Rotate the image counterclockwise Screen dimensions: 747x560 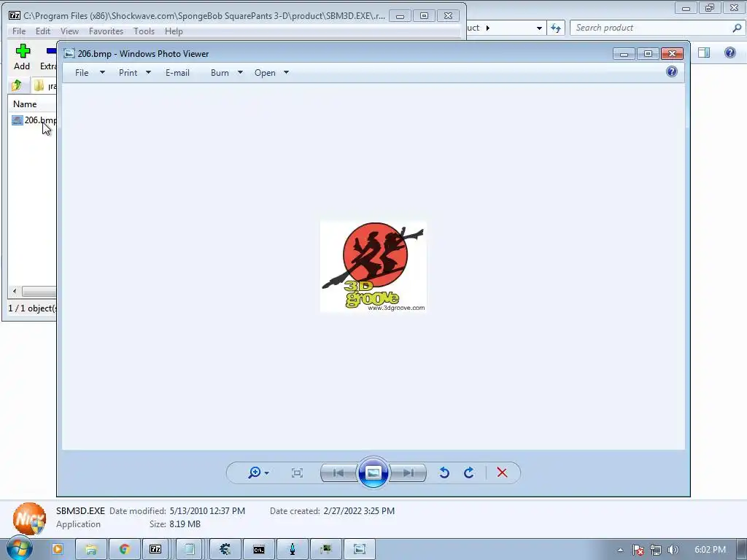coord(444,472)
